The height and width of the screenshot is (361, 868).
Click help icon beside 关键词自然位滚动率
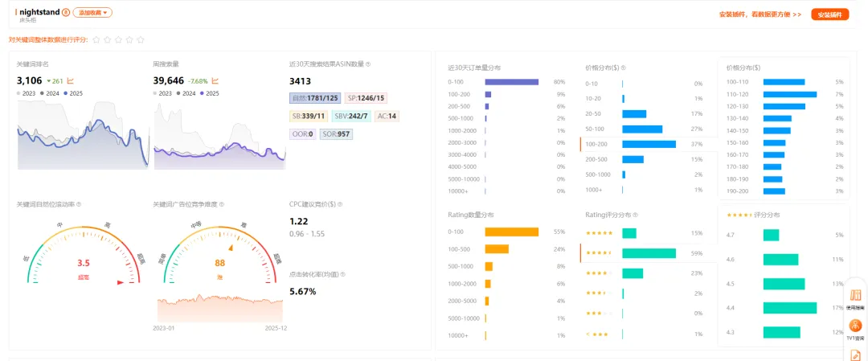pos(79,204)
